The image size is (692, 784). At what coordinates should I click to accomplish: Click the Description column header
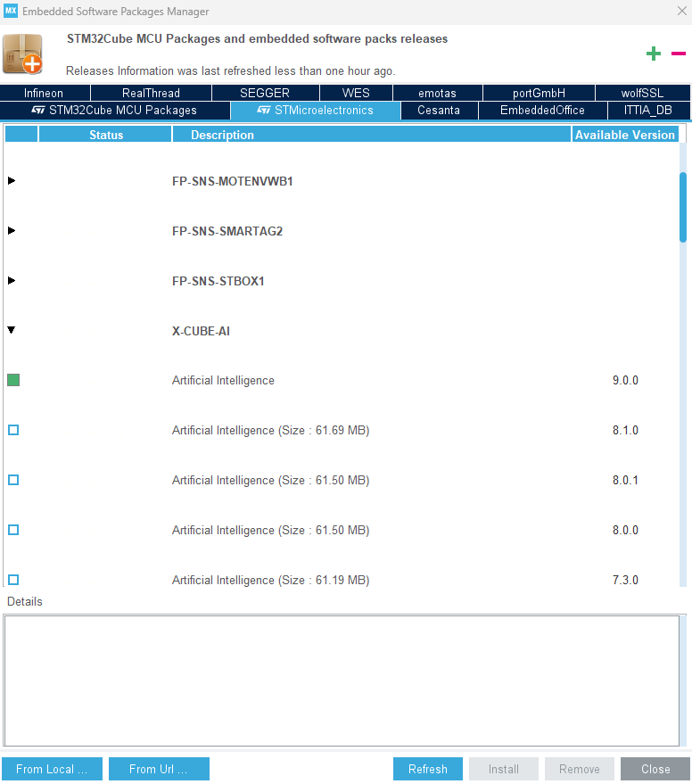tap(372, 135)
